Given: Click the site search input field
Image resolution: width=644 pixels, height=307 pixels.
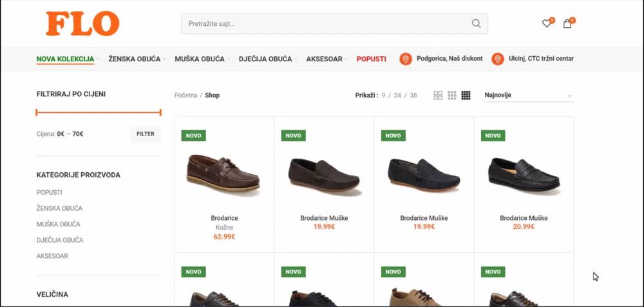Looking at the screenshot, I should 325,24.
